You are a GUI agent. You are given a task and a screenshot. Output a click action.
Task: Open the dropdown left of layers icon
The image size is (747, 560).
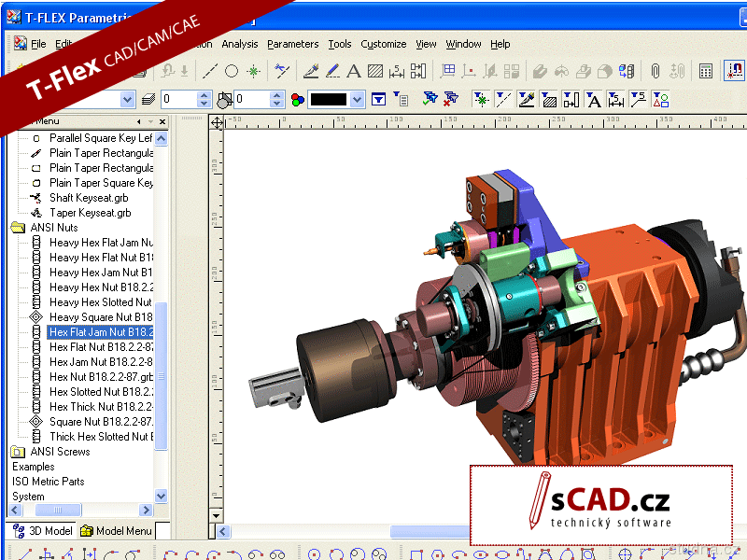click(127, 100)
